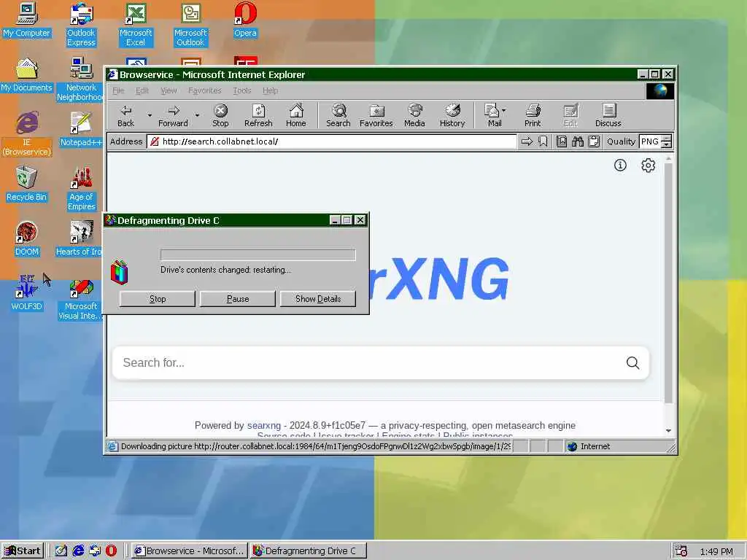Image resolution: width=747 pixels, height=560 pixels.
Task: Open the Start menu
Action: (23, 551)
